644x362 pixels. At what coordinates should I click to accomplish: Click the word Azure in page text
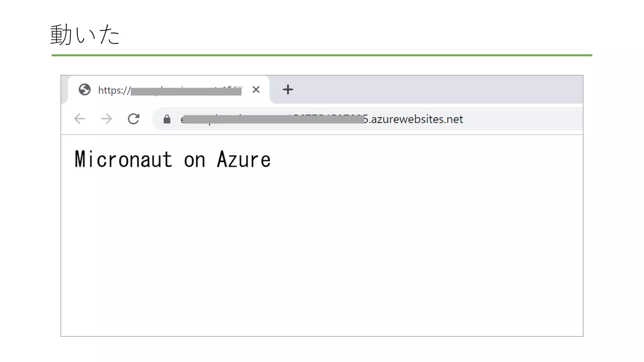(244, 159)
